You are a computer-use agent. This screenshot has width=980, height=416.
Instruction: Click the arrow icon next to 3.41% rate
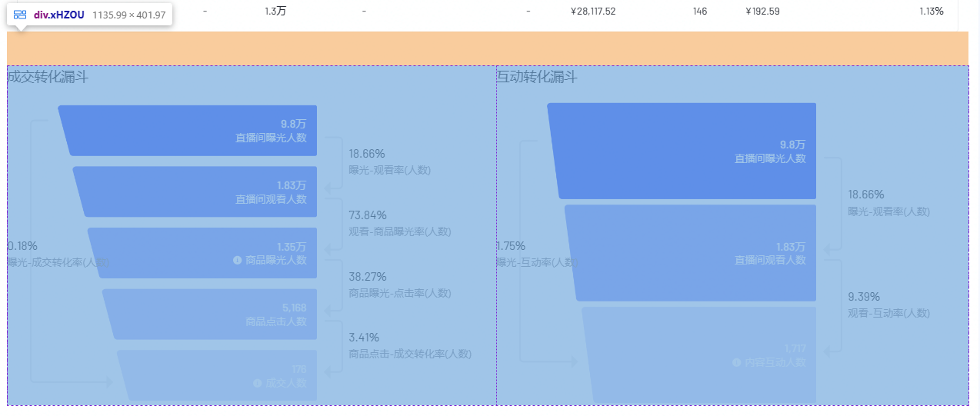coord(332,347)
